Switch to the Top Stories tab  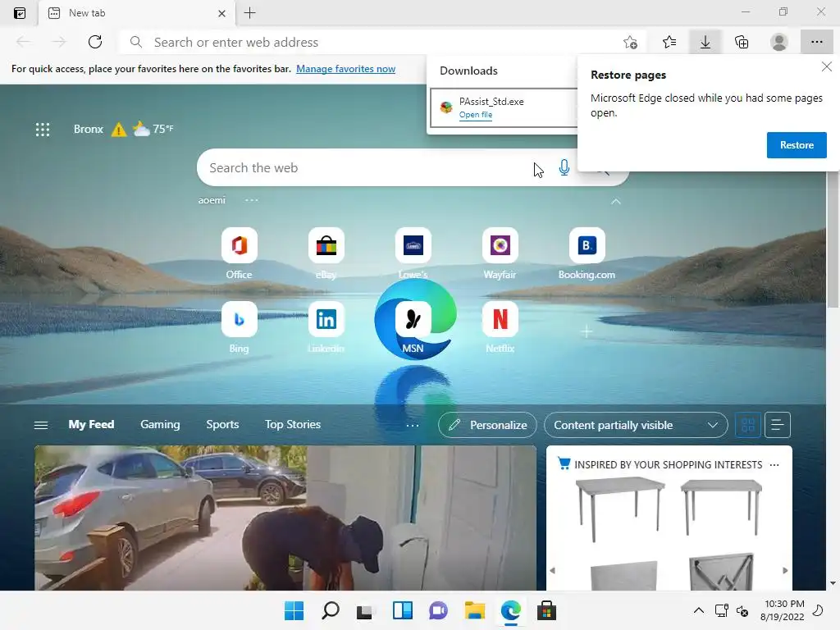tap(293, 424)
